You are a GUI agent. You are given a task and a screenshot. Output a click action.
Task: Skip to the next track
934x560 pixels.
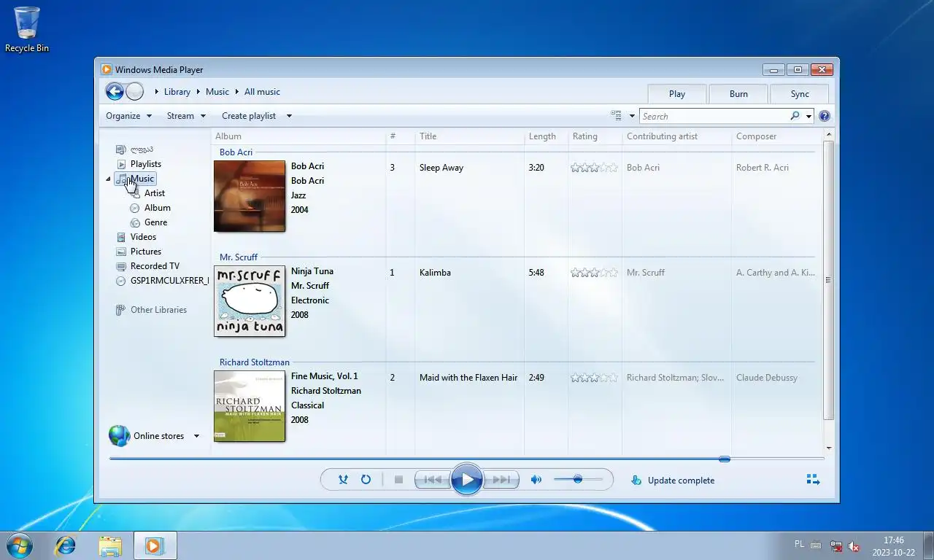click(x=501, y=480)
